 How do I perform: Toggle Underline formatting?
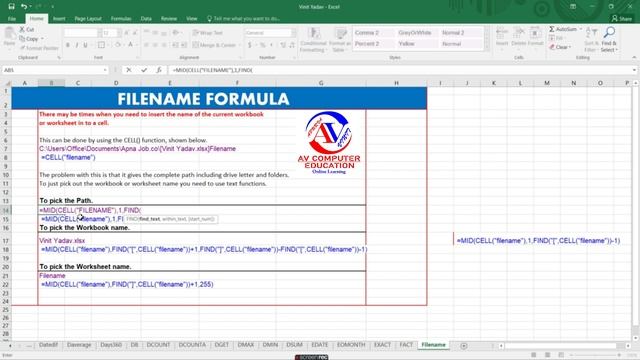tap(85, 45)
